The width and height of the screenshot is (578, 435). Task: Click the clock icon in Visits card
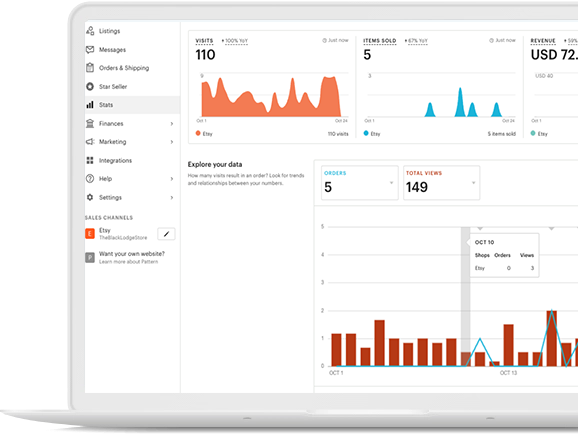(324, 40)
